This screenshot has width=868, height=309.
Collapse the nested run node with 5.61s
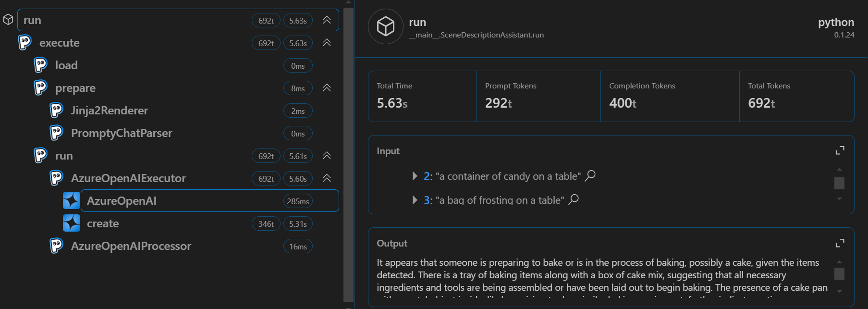[327, 156]
